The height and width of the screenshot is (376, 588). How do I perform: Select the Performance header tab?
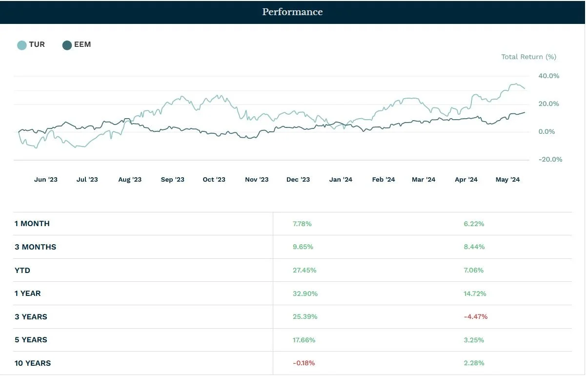(292, 12)
